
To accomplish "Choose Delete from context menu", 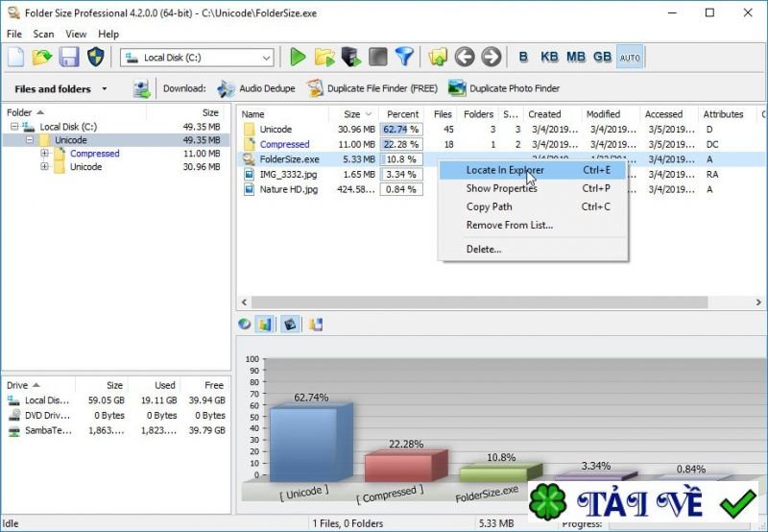I will click(533, 249).
